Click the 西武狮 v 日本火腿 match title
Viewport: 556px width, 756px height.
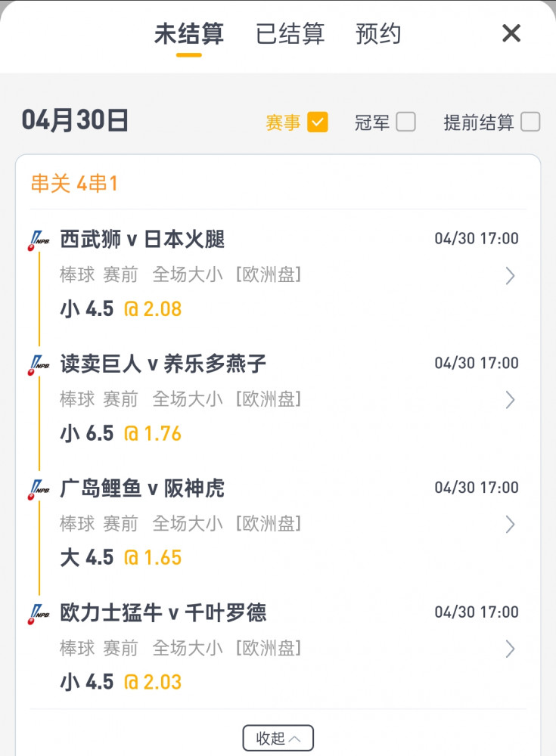tap(143, 240)
